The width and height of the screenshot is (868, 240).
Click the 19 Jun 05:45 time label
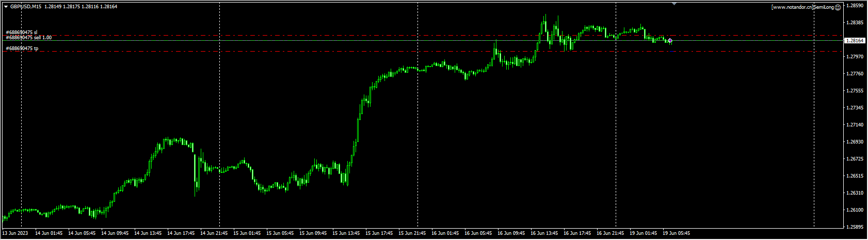676,233
